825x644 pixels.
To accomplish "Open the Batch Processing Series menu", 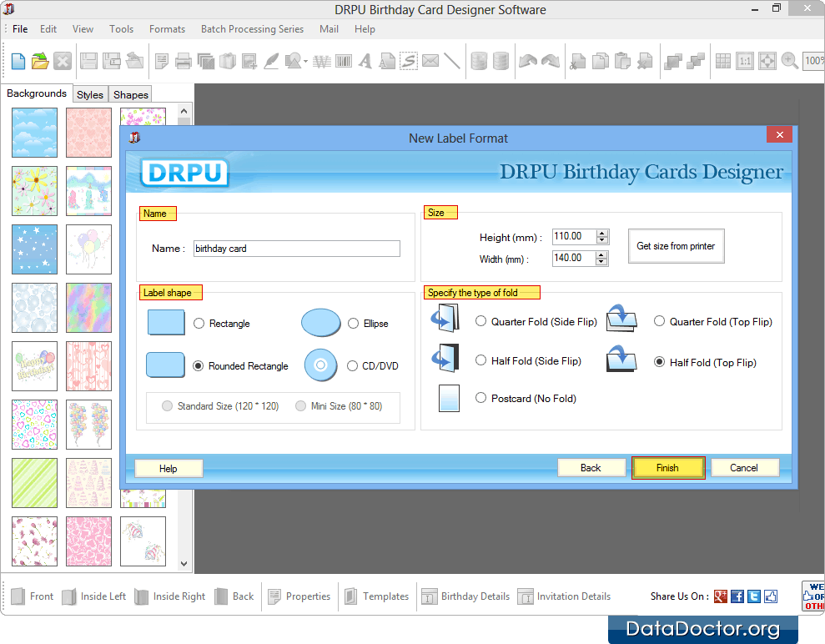I will pos(252,29).
